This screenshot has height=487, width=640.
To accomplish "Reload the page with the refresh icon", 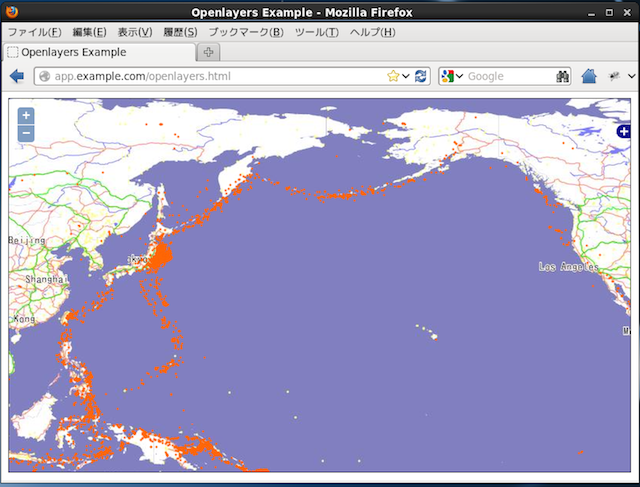I will point(421,76).
